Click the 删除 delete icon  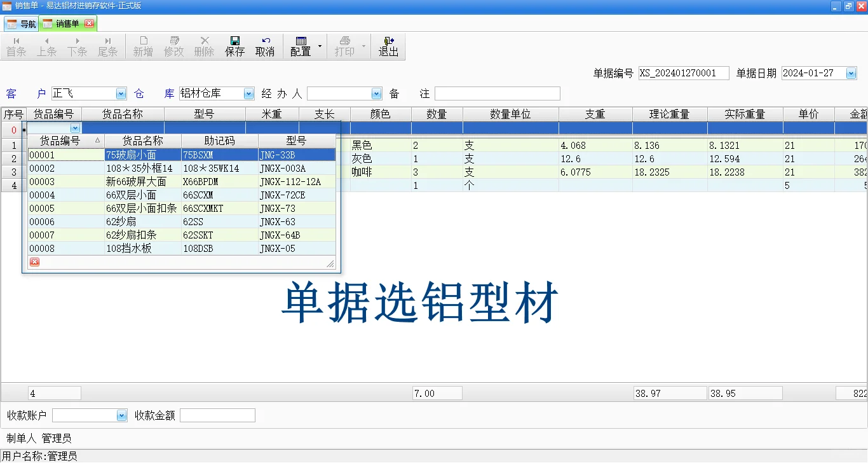(x=204, y=45)
